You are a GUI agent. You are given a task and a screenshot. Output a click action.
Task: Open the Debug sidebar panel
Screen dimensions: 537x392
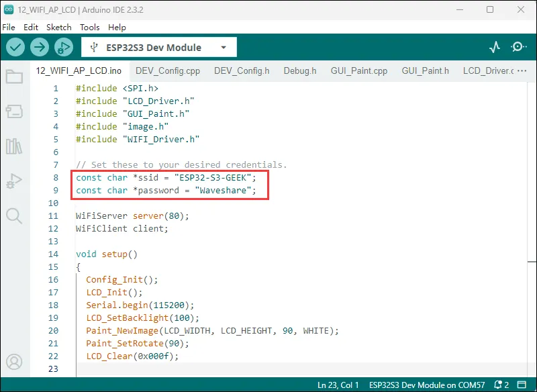coord(14,181)
